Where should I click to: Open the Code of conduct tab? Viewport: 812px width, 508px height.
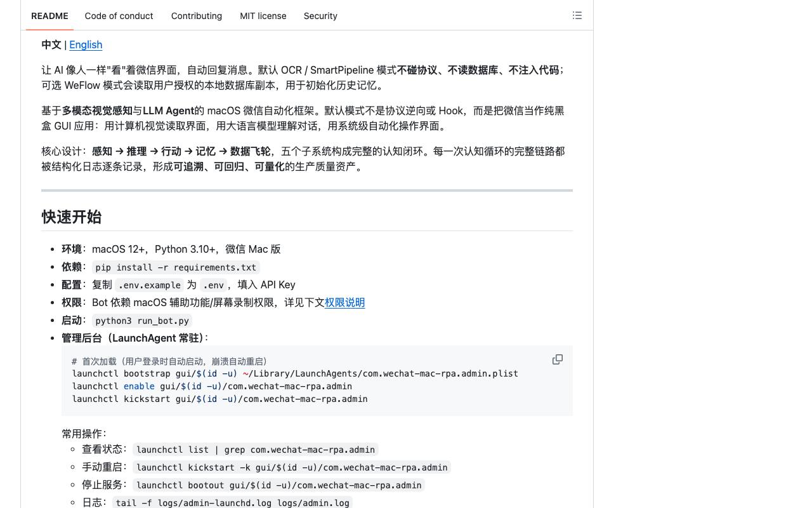[x=119, y=16]
